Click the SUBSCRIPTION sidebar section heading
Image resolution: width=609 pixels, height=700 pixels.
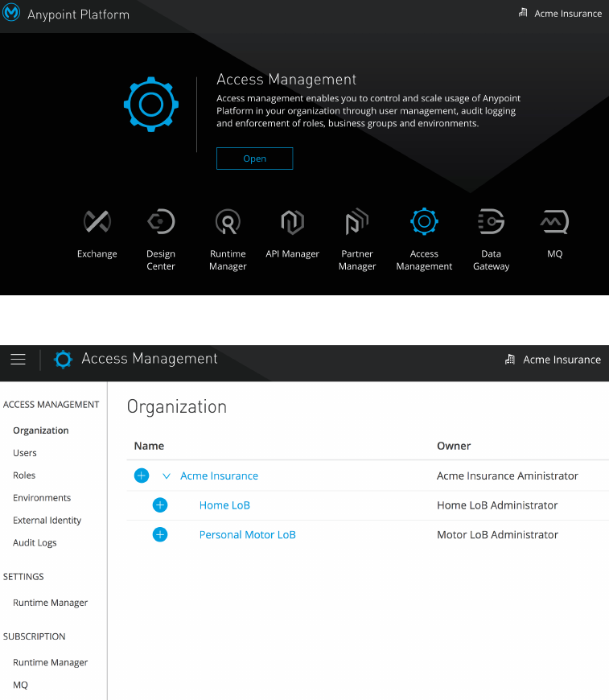coord(34,636)
